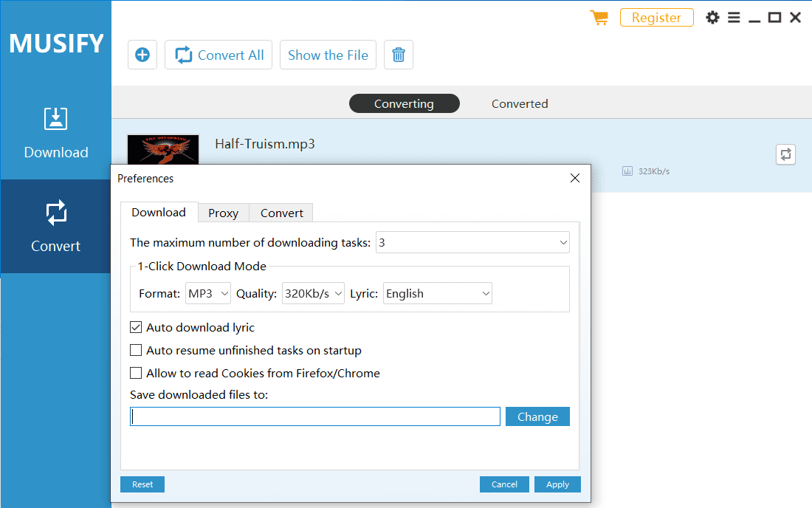Click Apply in Preferences
Screen dimensions: 812x508
[x=558, y=484]
